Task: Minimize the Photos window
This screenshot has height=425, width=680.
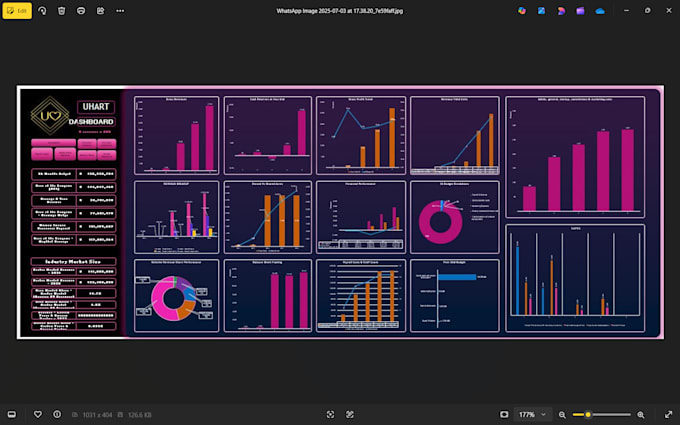Action: click(626, 11)
